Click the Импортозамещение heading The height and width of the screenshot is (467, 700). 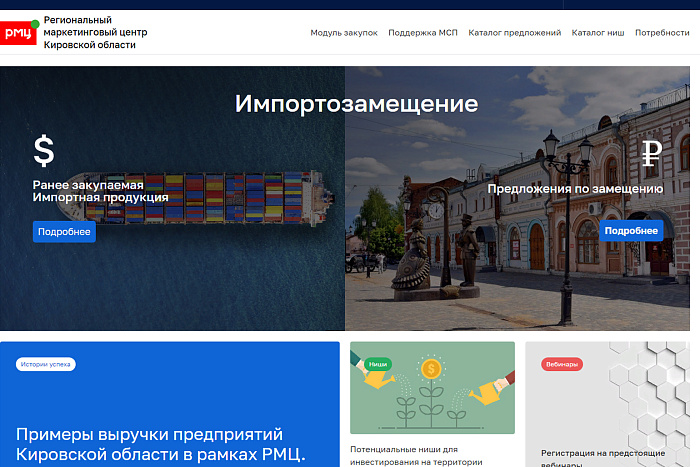[x=356, y=104]
